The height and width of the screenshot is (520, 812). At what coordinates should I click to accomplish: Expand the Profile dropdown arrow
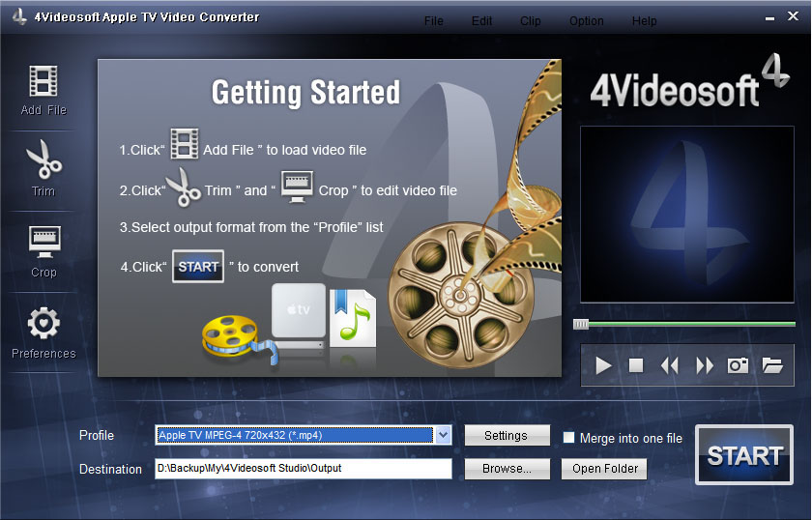click(x=444, y=435)
